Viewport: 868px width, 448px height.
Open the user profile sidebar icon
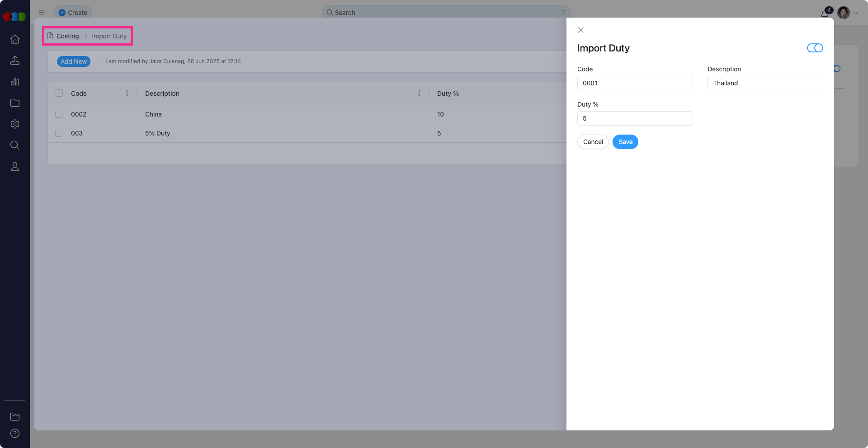tap(15, 167)
